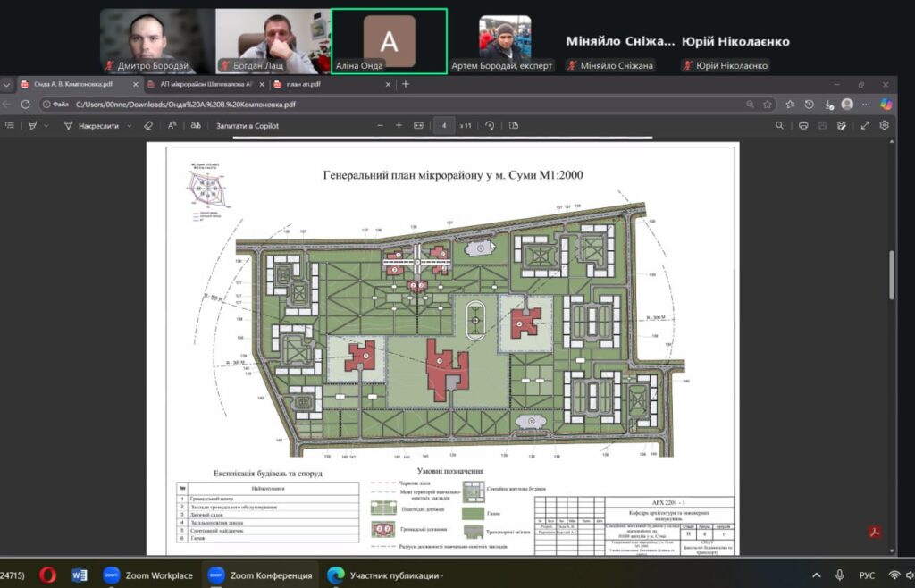Toggle the table of contents sidebar
The height and width of the screenshot is (588, 915).
[x=8, y=126]
